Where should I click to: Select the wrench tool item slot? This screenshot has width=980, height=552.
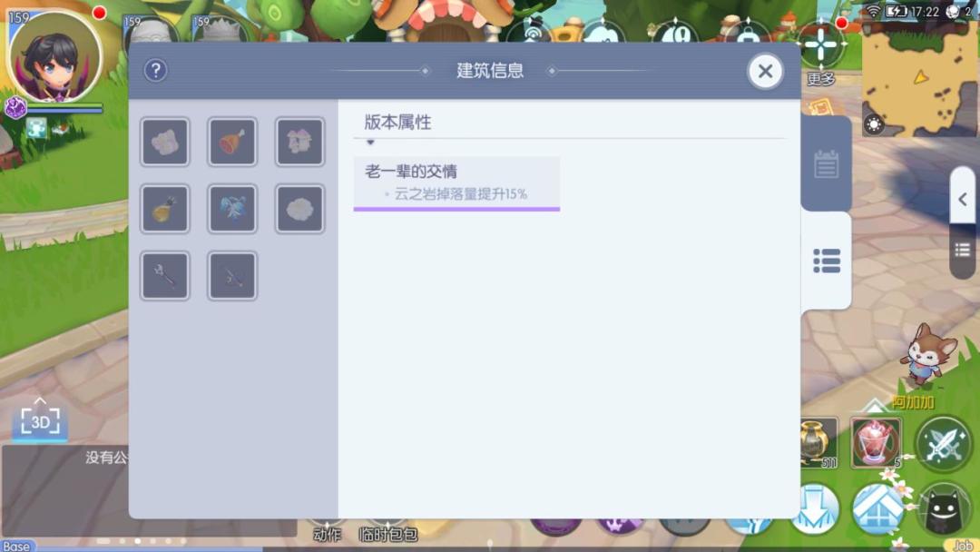(165, 276)
